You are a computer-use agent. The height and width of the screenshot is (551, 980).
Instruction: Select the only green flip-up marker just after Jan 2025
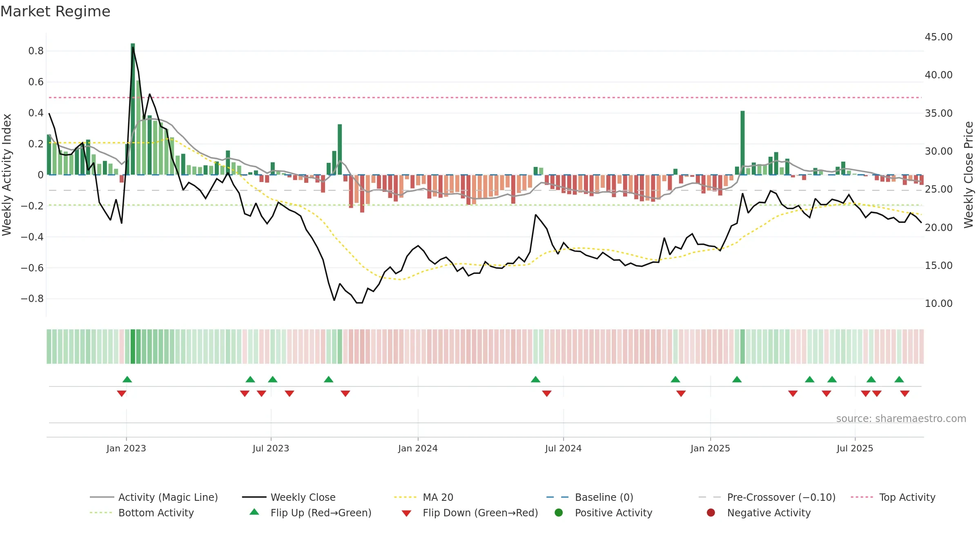(x=737, y=379)
